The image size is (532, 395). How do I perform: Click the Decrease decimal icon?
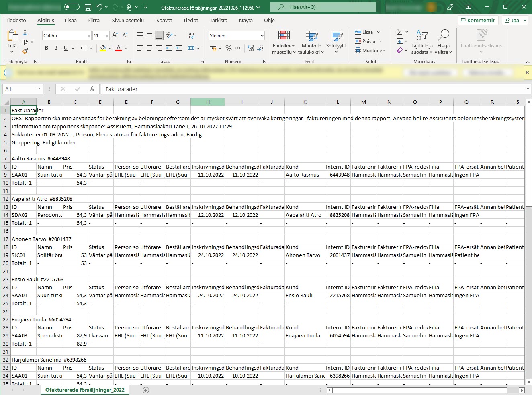(x=260, y=48)
